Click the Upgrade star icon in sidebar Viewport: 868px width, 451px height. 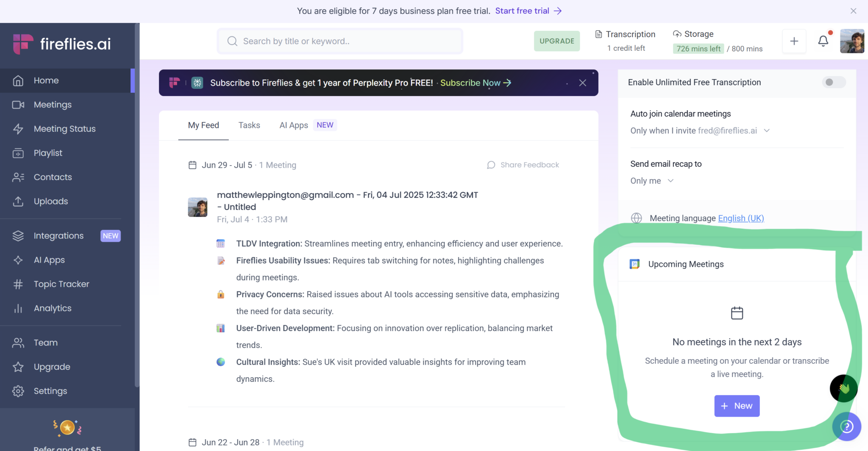pos(18,367)
